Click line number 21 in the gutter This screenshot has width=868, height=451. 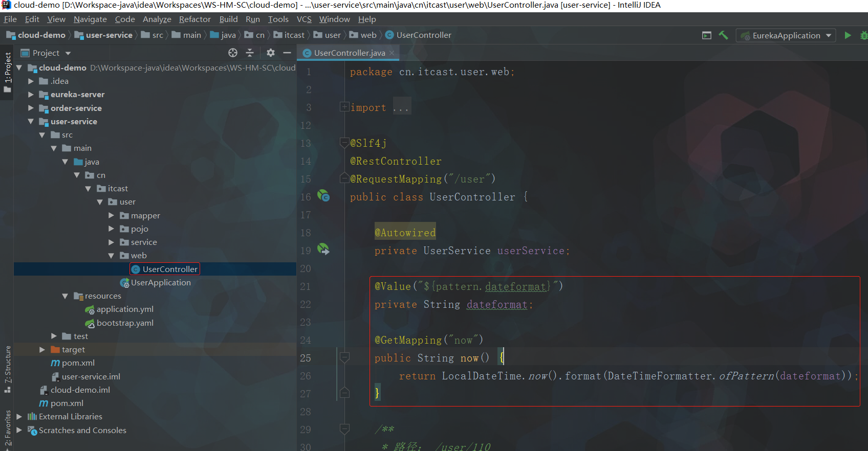(x=306, y=286)
